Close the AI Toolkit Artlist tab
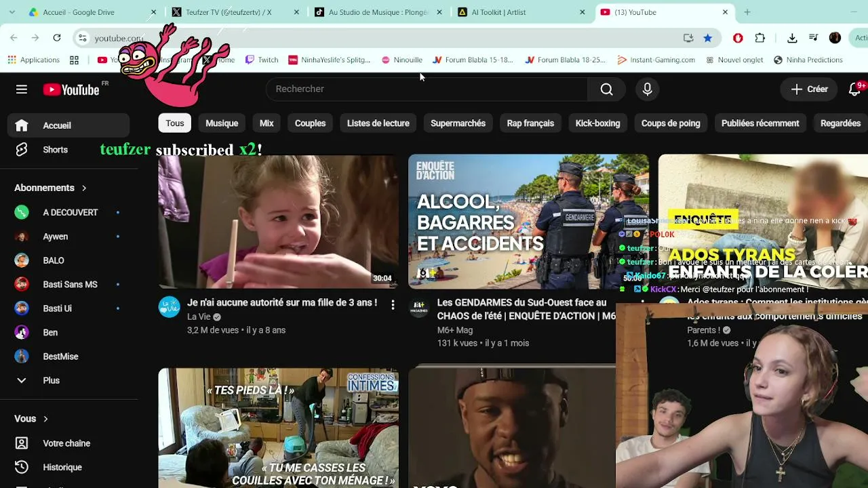Screen dimensions: 868x488 [582, 12]
